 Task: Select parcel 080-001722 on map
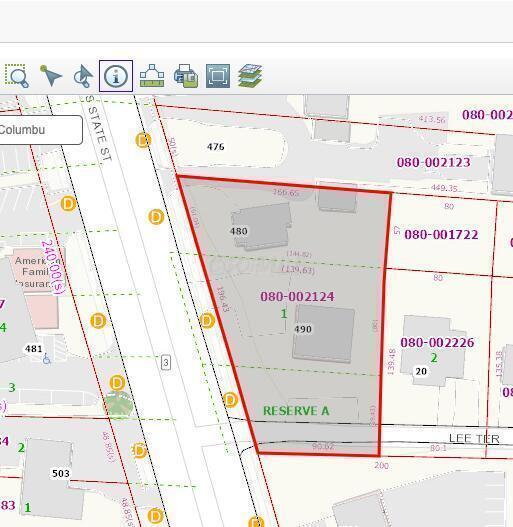coord(441,235)
